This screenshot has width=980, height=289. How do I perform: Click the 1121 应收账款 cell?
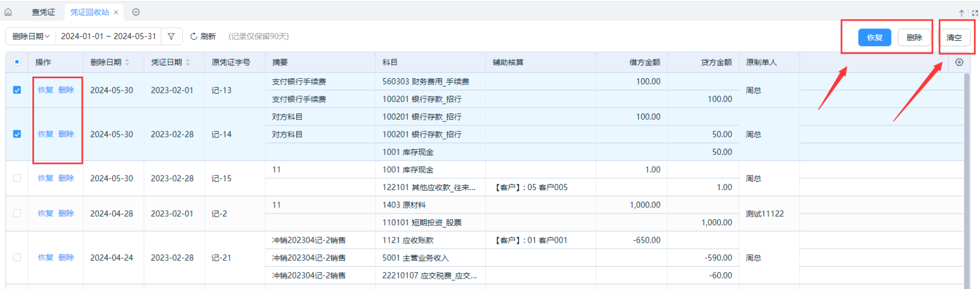pyautogui.click(x=430, y=240)
